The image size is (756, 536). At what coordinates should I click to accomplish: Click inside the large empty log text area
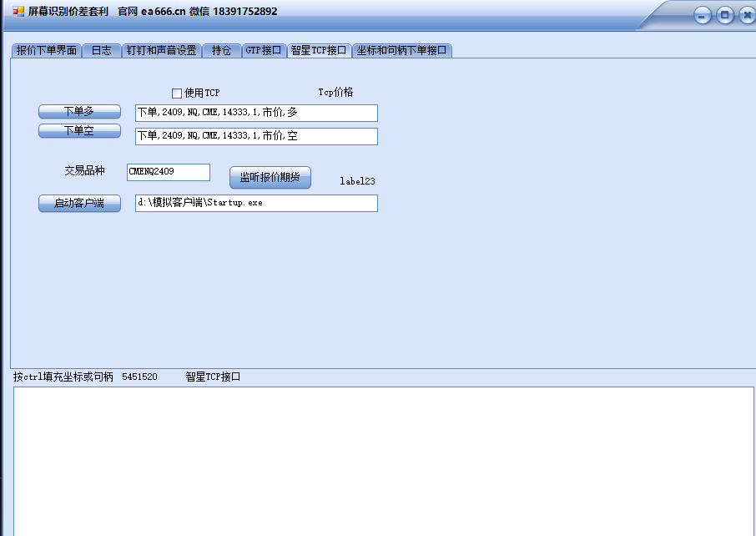coord(384,459)
